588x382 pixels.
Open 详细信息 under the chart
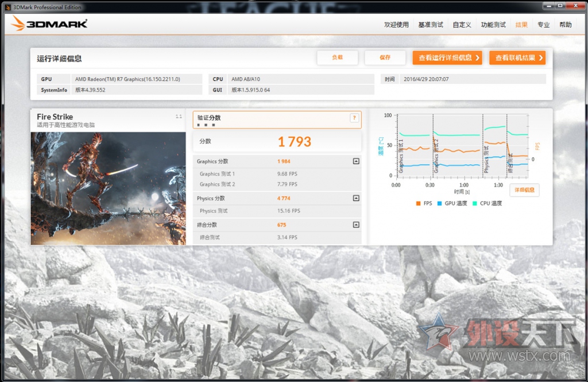point(524,190)
